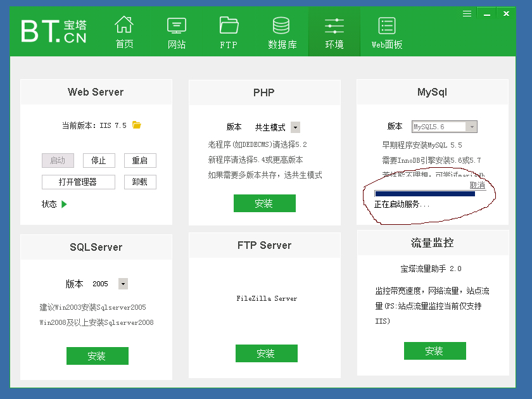
Task: Click the 需要InnoDB引擎安装5.6或5.7 hint
Action: [431, 160]
